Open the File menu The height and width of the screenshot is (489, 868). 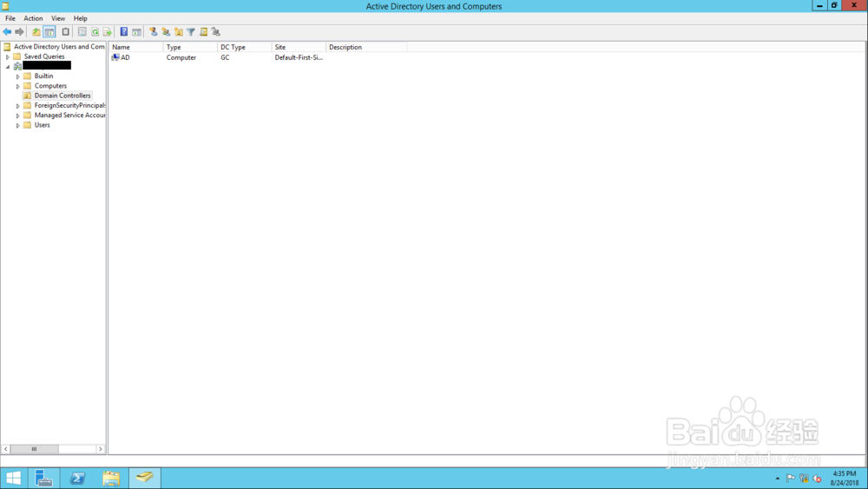click(10, 18)
